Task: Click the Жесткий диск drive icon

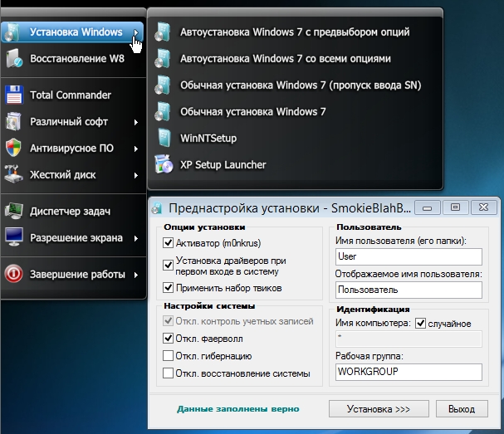Action: pos(14,175)
